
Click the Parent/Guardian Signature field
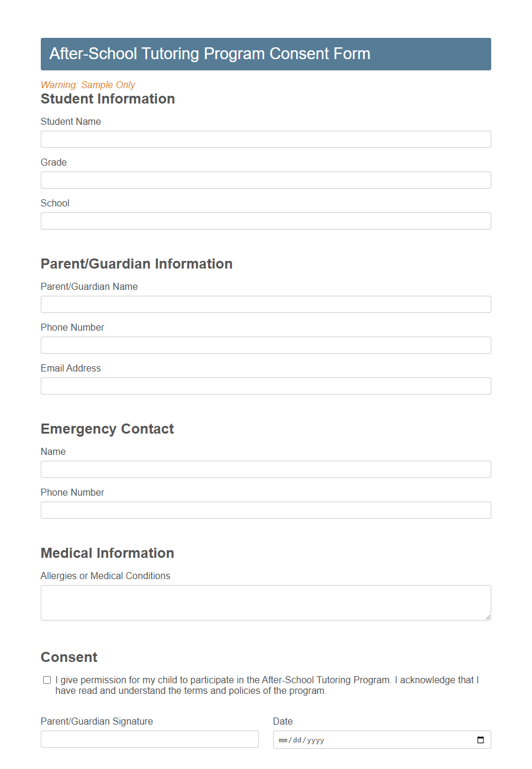148,739
